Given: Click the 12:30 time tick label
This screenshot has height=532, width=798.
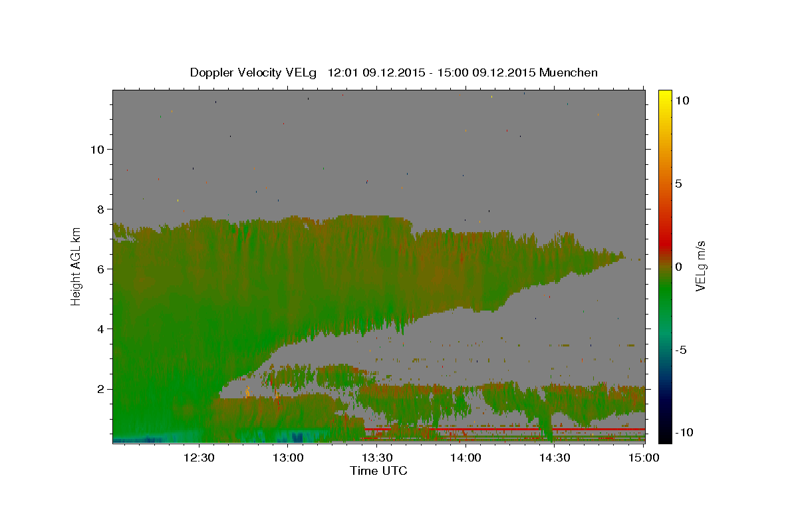Looking at the screenshot, I should tap(199, 458).
